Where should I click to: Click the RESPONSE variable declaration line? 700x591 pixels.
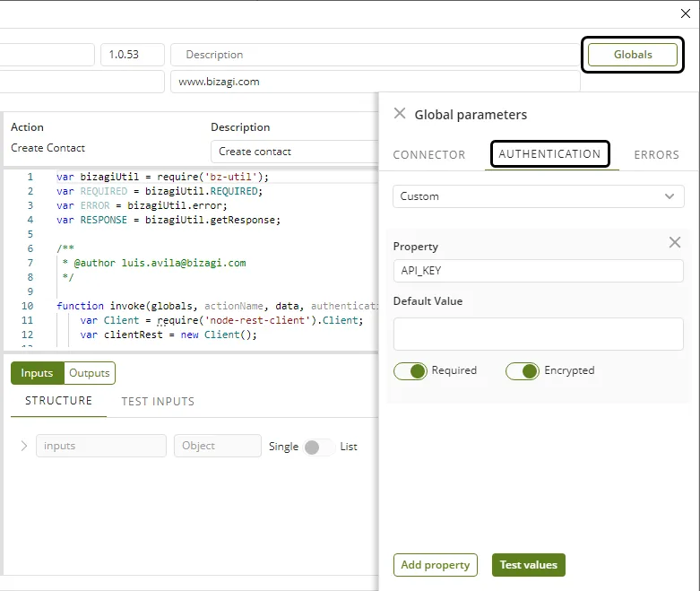point(169,220)
